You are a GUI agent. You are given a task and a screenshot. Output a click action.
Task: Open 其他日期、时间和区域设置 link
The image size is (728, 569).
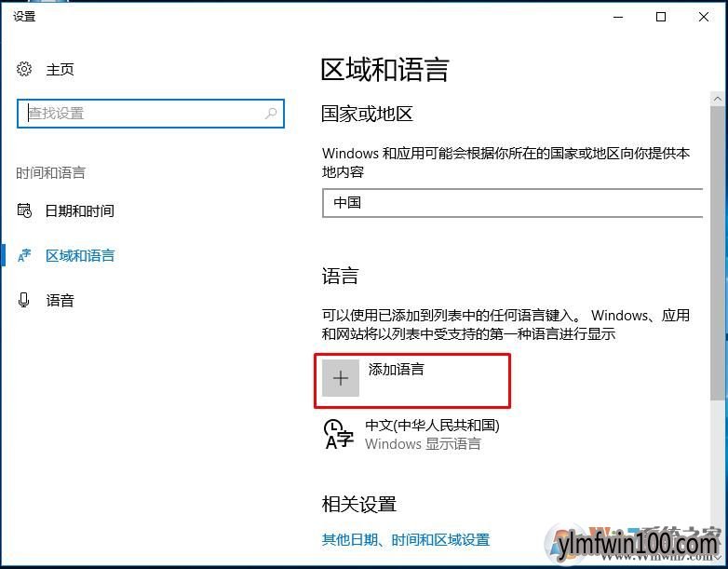[406, 540]
